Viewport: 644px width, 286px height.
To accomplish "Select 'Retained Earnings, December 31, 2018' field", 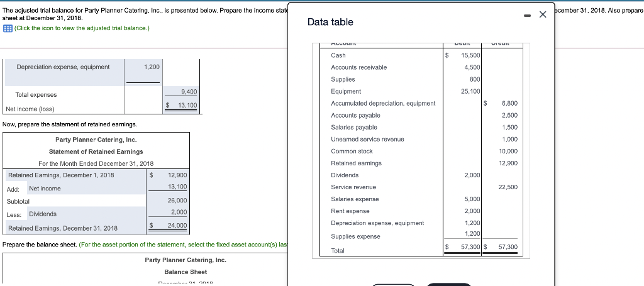I will click(75, 228).
